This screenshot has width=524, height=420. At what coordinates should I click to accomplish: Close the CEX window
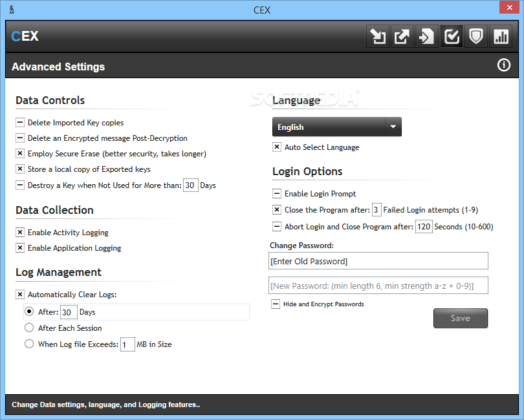coord(509,7)
